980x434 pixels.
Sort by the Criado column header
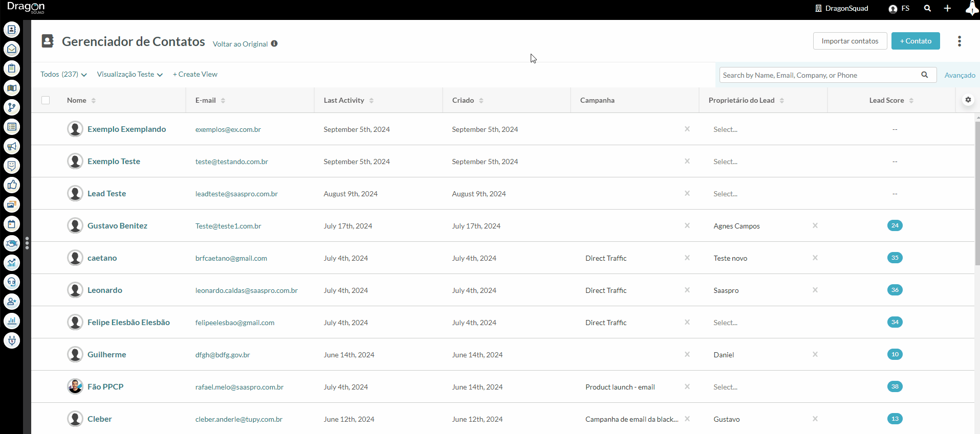pyautogui.click(x=468, y=100)
